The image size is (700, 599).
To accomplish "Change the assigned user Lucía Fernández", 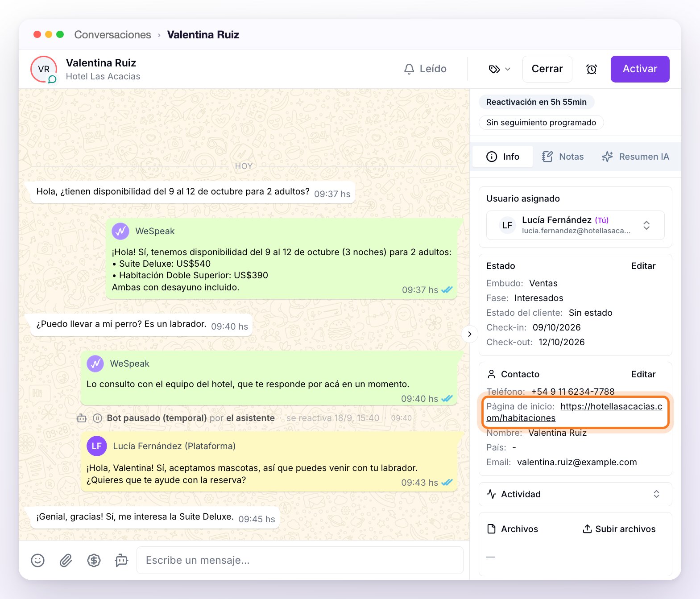I will pyautogui.click(x=575, y=225).
